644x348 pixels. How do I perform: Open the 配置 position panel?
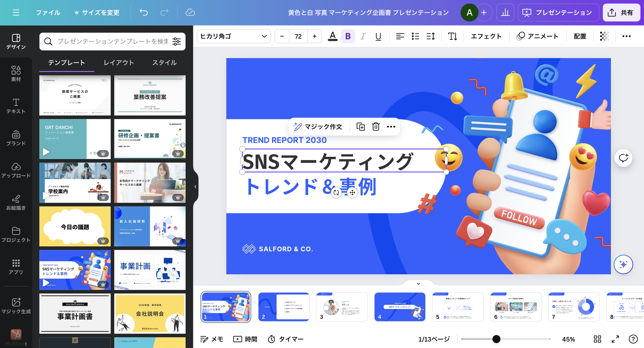pos(580,36)
